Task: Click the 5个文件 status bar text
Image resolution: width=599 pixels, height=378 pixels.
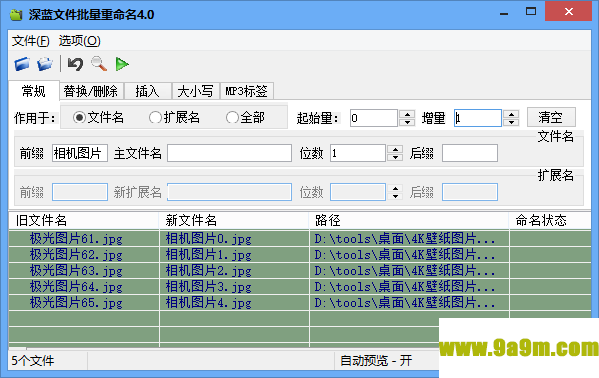Action: (x=33, y=360)
